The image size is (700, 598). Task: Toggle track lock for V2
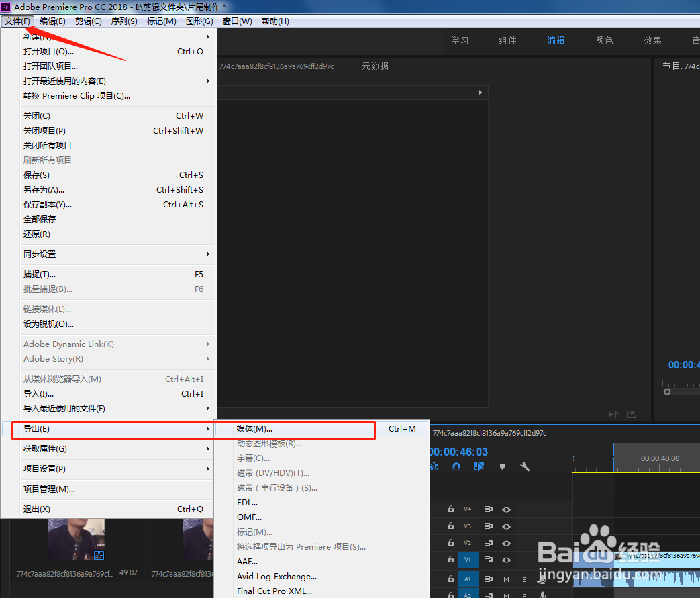pyautogui.click(x=451, y=542)
